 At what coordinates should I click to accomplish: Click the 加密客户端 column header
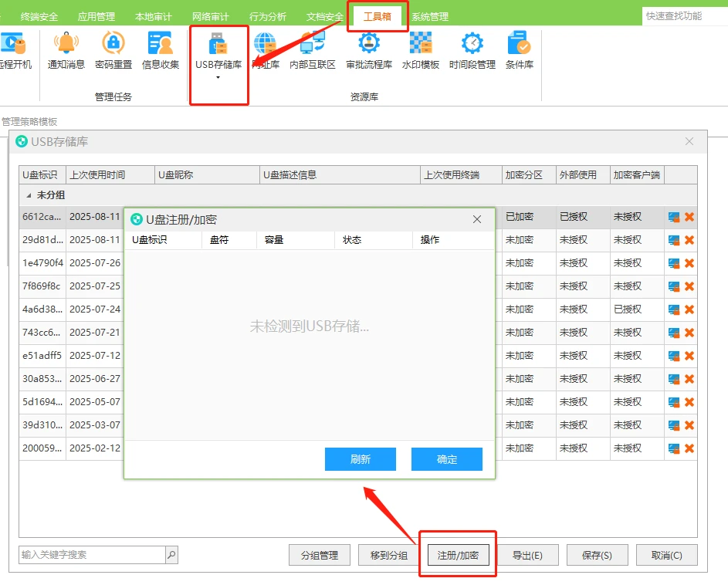(638, 175)
